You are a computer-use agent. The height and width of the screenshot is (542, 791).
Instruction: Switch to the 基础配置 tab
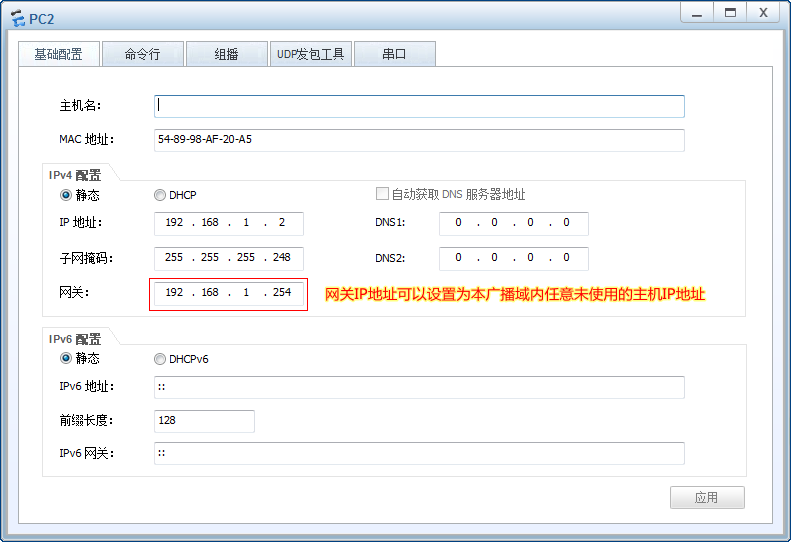(x=59, y=54)
